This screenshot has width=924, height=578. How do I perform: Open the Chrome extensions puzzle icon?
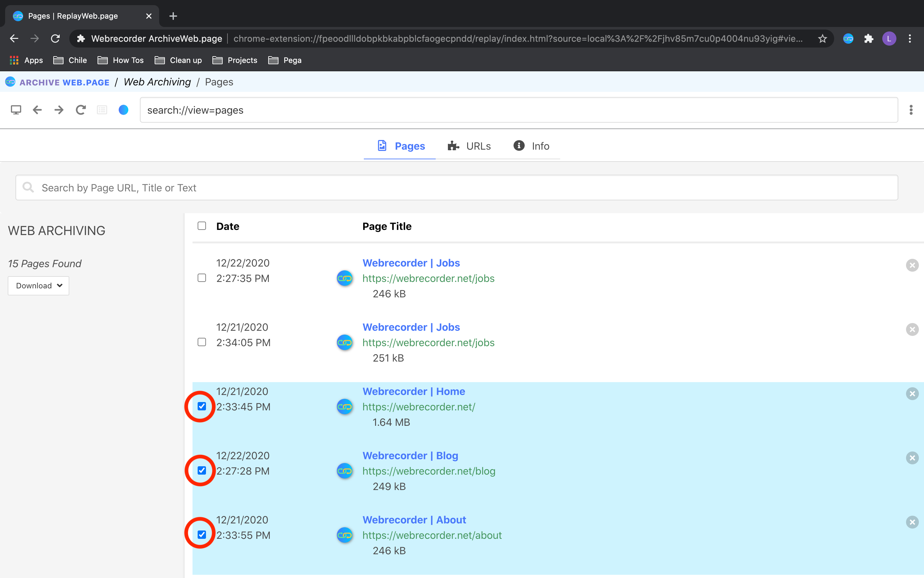click(x=868, y=39)
